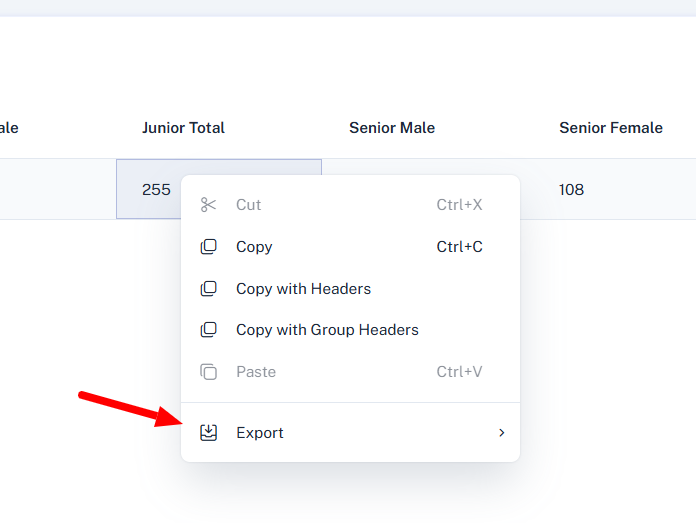This screenshot has width=696, height=523.
Task: Click the Copy with Group Headers icon
Action: click(x=208, y=330)
